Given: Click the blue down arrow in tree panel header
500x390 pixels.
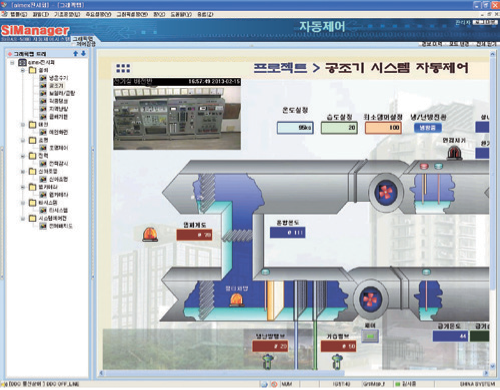Looking at the screenshot, I should [x=83, y=53].
